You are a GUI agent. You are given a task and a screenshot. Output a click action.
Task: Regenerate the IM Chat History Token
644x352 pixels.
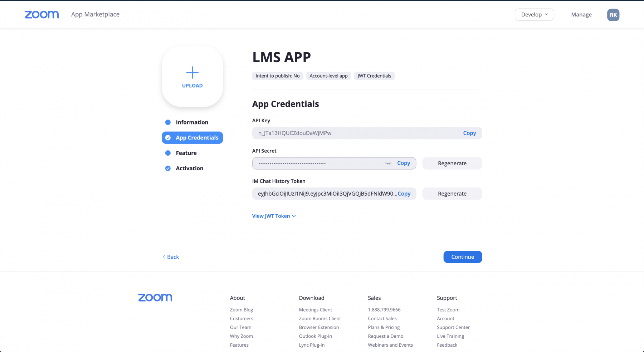[x=452, y=194]
